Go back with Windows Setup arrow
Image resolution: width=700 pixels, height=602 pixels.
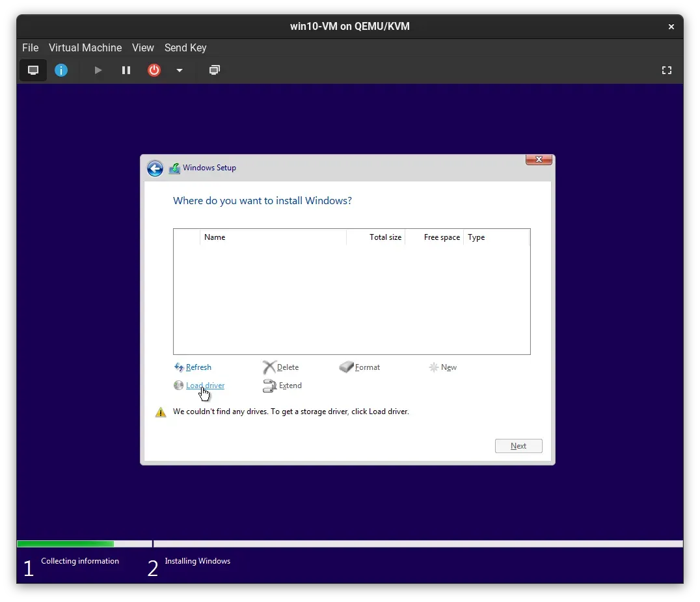(155, 168)
